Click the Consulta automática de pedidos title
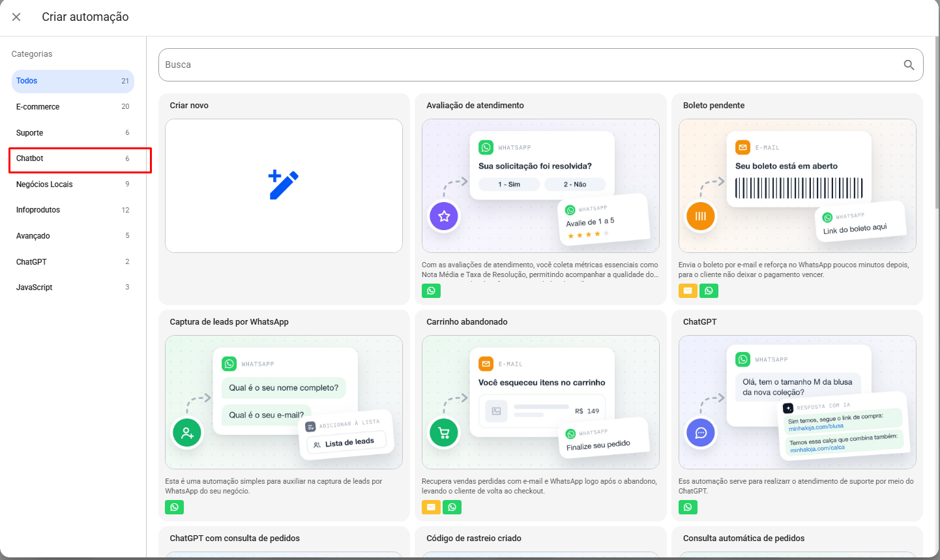 (744, 538)
